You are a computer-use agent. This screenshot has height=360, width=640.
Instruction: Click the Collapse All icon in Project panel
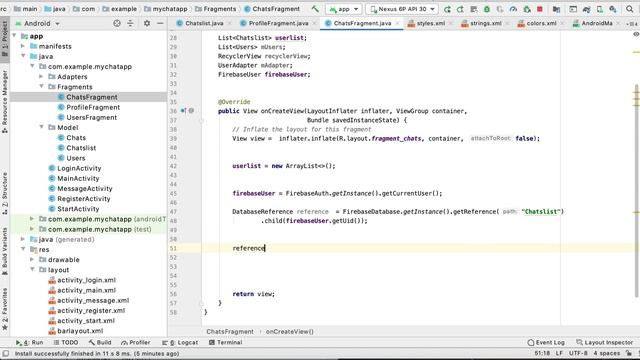click(130, 23)
